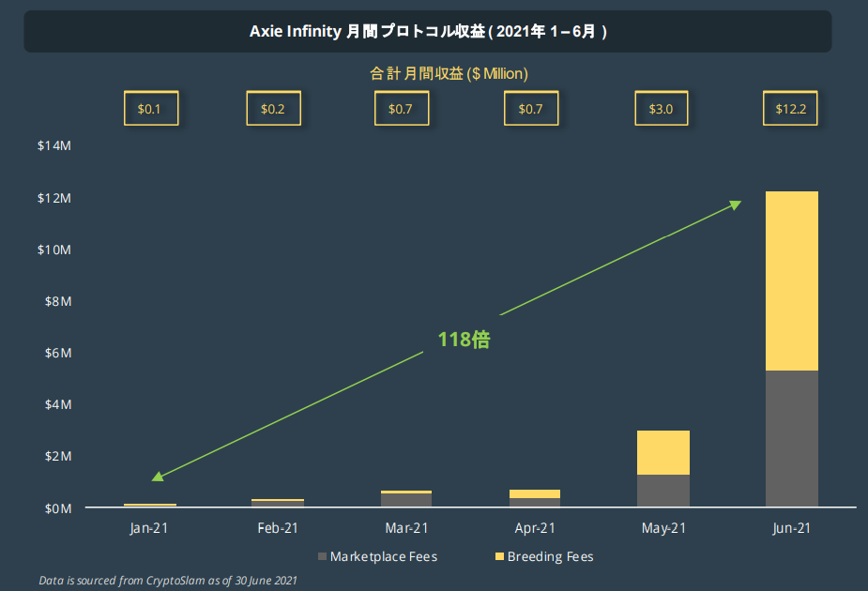Click the Mar-21 gray Marketplace Fees bar segment
This screenshot has width=868, height=591.
click(x=406, y=500)
